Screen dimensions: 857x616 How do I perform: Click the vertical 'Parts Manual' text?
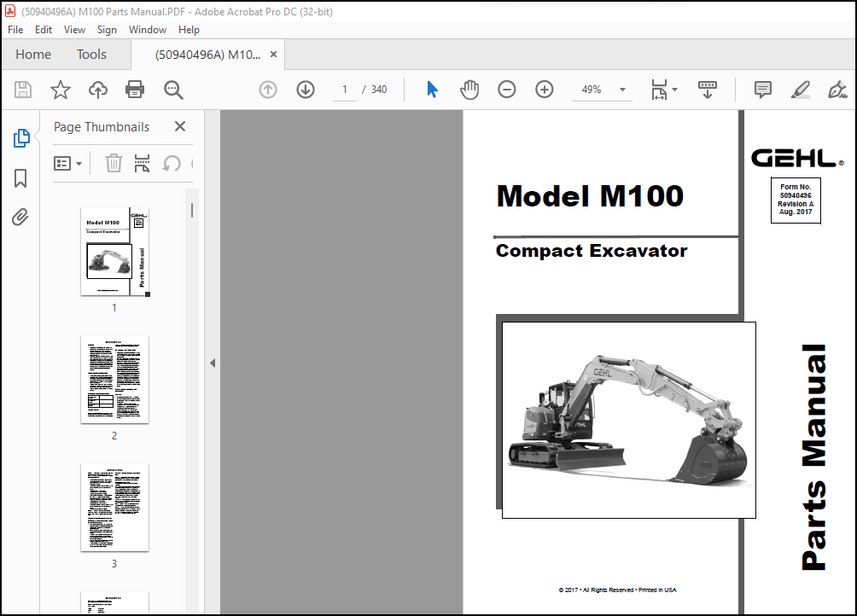[814, 457]
